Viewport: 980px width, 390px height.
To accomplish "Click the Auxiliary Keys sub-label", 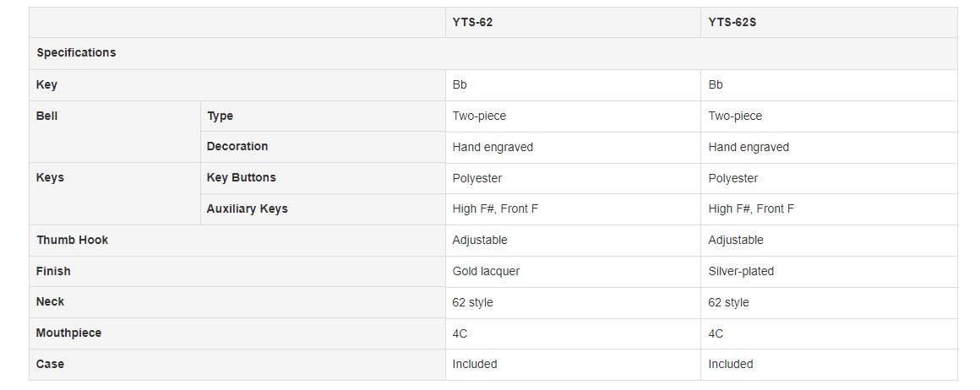I will pos(248,209).
